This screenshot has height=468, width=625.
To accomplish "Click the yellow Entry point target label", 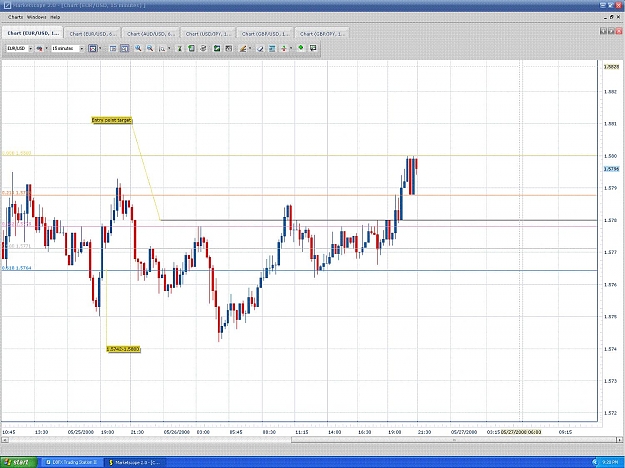I will tap(112, 120).
